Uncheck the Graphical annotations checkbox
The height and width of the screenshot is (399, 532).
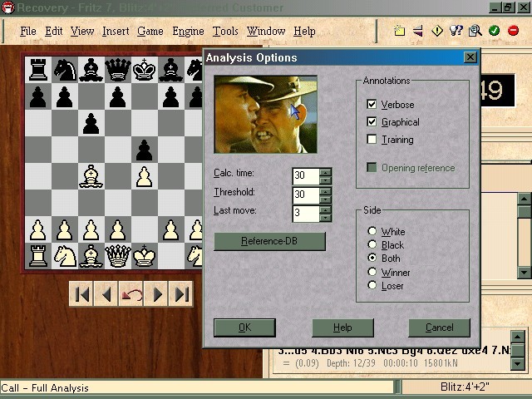click(372, 122)
